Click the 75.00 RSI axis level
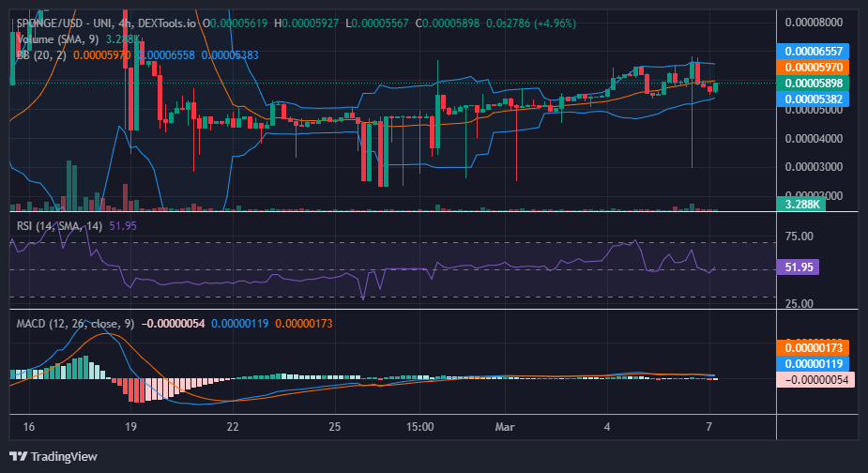Image resolution: width=868 pixels, height=473 pixels. tap(799, 236)
